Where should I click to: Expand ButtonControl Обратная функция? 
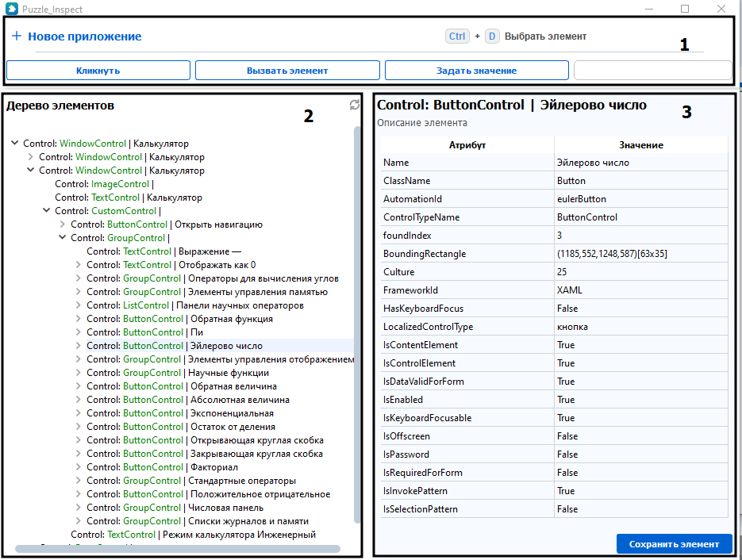pyautogui.click(x=79, y=318)
